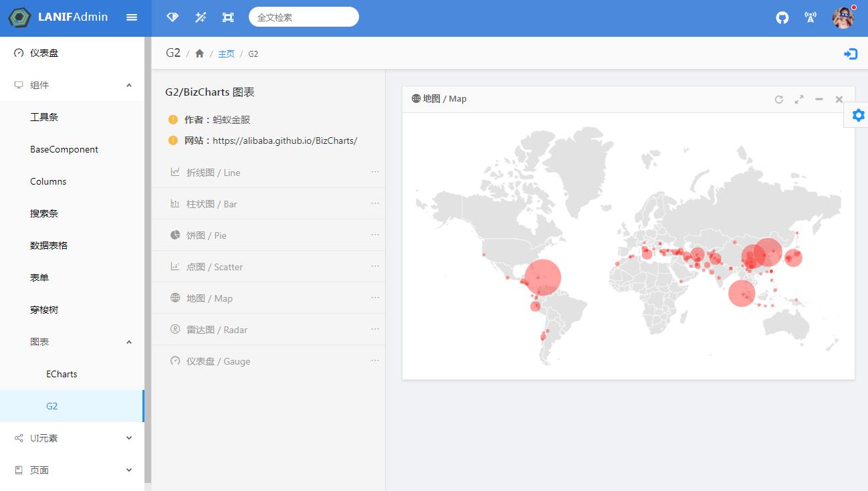
Task: Open more options for 雷达图 / Radar
Action: pos(375,329)
